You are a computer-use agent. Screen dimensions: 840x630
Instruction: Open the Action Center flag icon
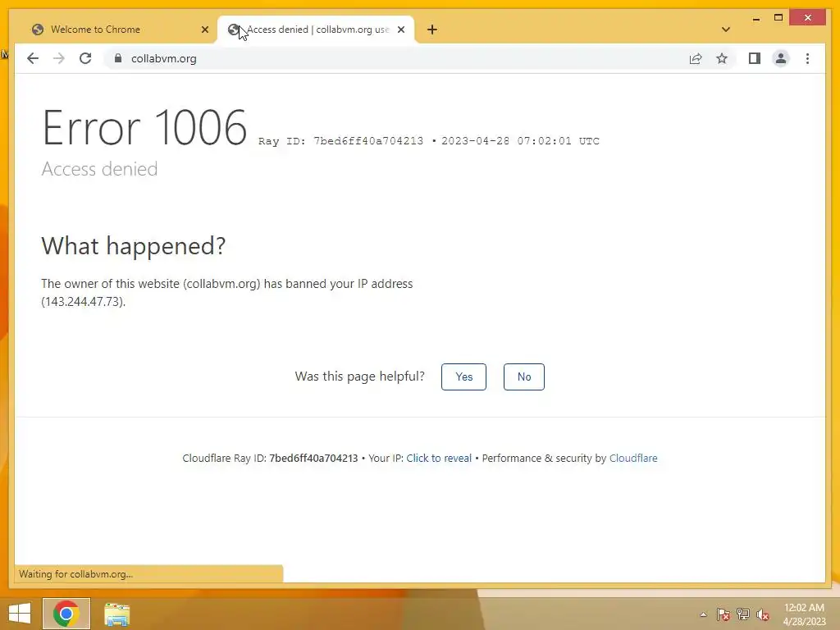pyautogui.click(x=724, y=614)
